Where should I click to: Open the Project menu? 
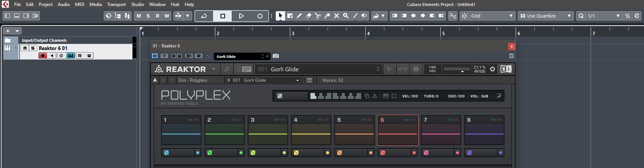point(46,4)
